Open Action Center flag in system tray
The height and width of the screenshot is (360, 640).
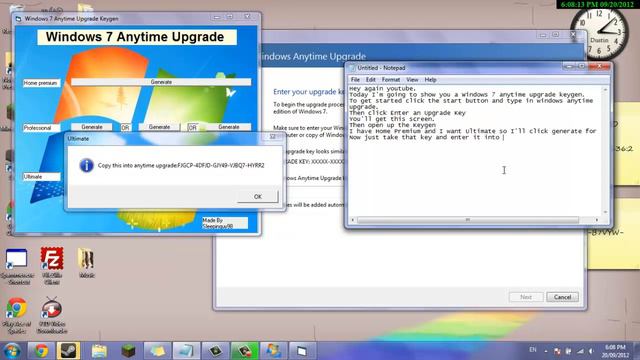[557, 351]
